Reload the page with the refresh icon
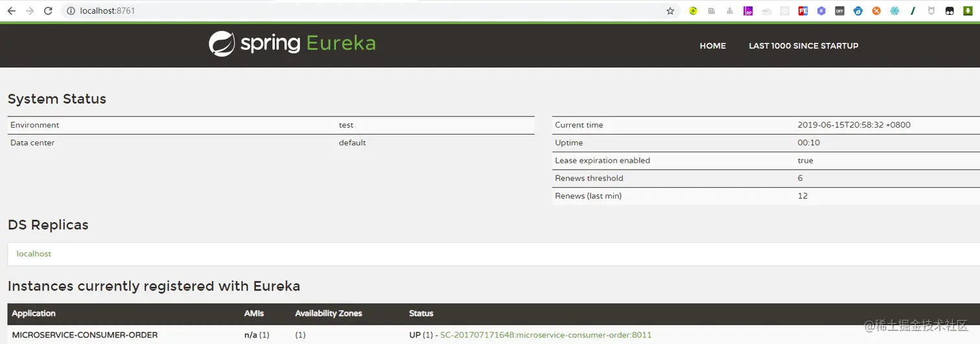This screenshot has height=344, width=980. pos(48,11)
